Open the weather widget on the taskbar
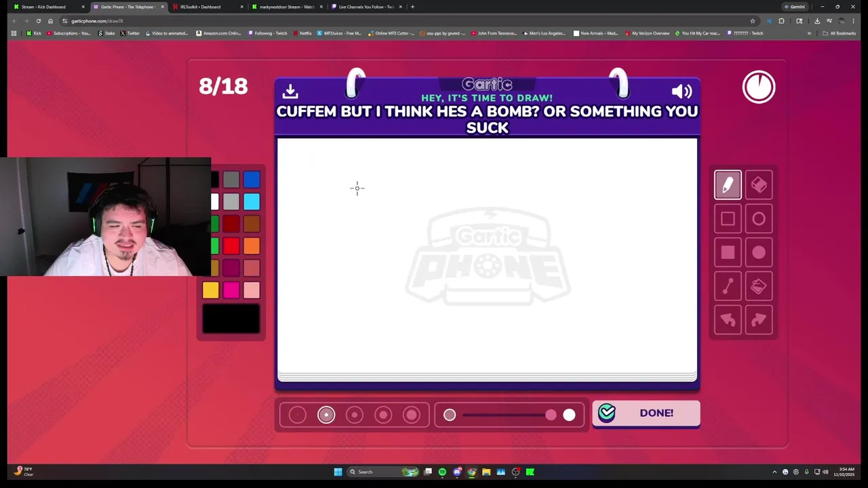 pyautogui.click(x=24, y=471)
